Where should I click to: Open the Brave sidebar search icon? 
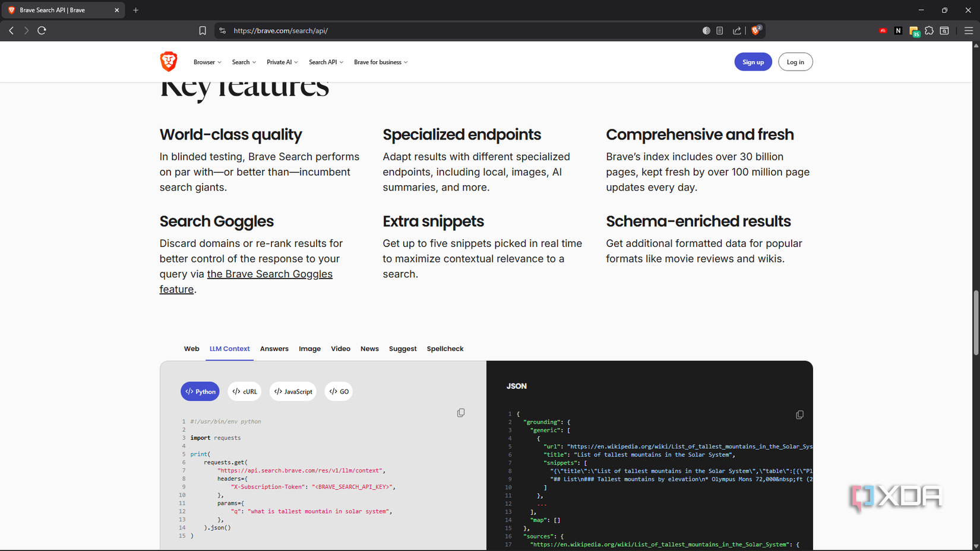pyautogui.click(x=944, y=30)
